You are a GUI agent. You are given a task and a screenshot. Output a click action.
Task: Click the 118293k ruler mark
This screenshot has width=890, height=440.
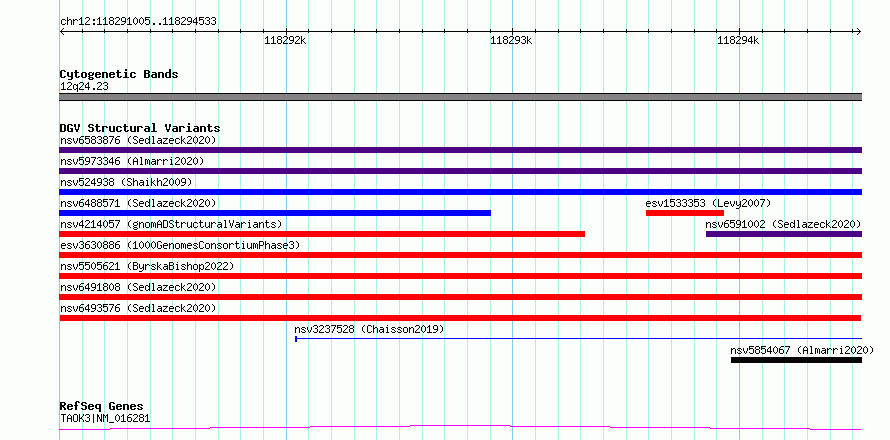[511, 41]
